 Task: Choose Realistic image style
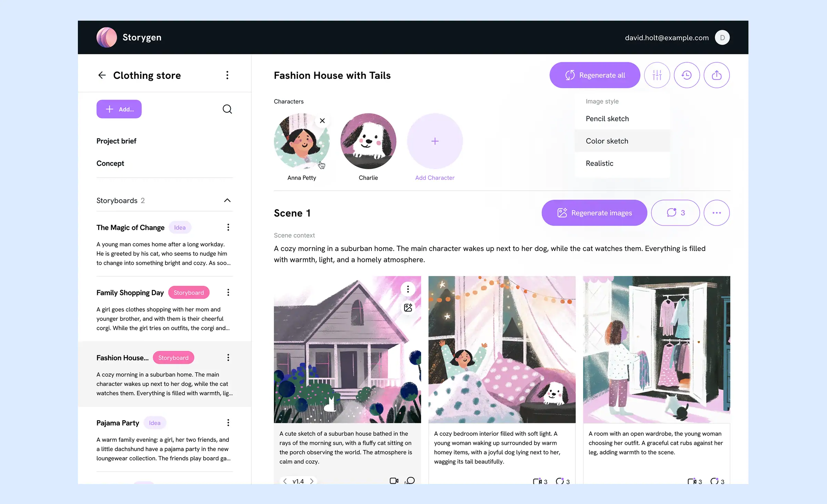pyautogui.click(x=622, y=163)
